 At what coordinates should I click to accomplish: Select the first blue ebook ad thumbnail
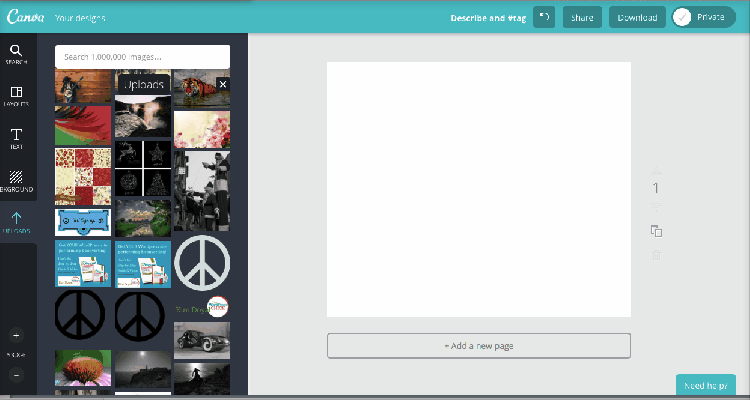click(x=83, y=264)
